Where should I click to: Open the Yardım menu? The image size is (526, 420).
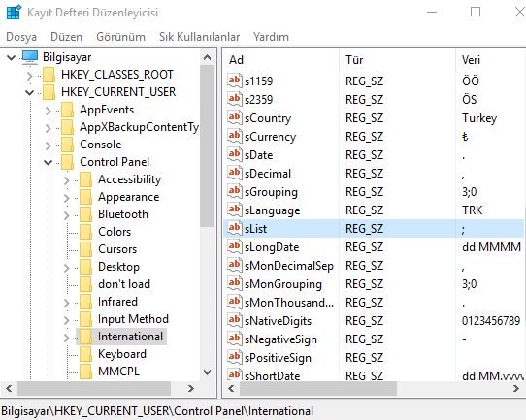point(271,37)
